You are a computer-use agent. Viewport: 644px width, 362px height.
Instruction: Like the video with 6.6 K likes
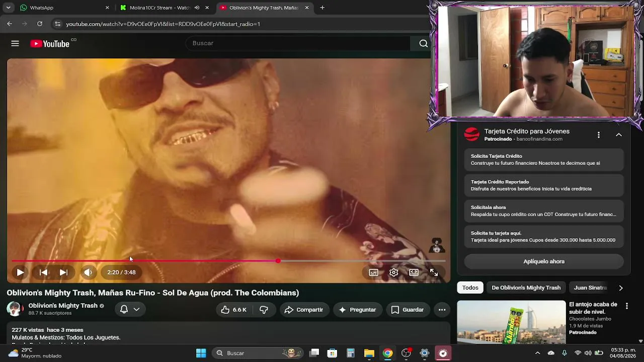233,310
